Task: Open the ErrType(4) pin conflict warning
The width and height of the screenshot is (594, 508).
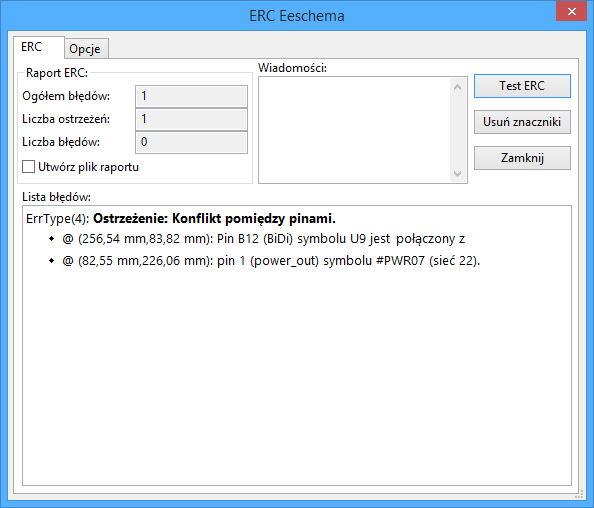Action: tap(181, 219)
